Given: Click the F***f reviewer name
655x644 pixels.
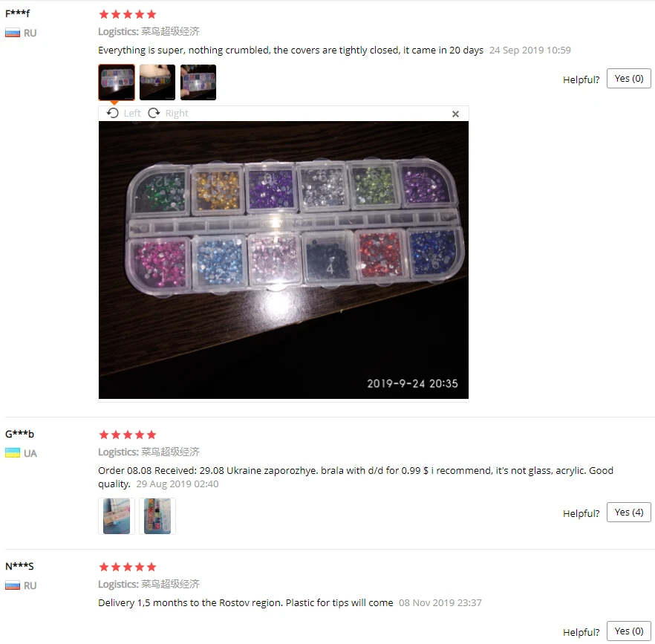Looking at the screenshot, I should 18,13.
